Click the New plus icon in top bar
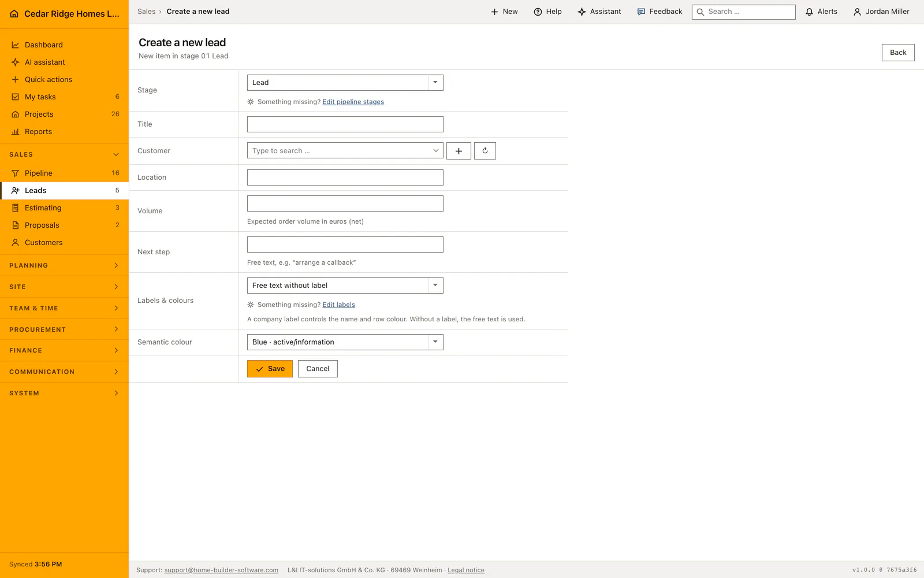 tap(494, 12)
